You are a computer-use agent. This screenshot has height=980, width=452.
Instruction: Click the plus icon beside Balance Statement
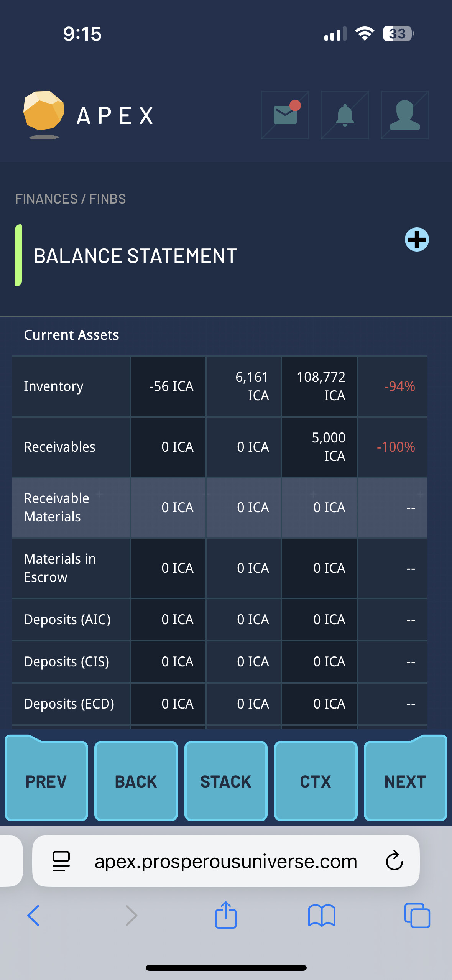coord(417,240)
